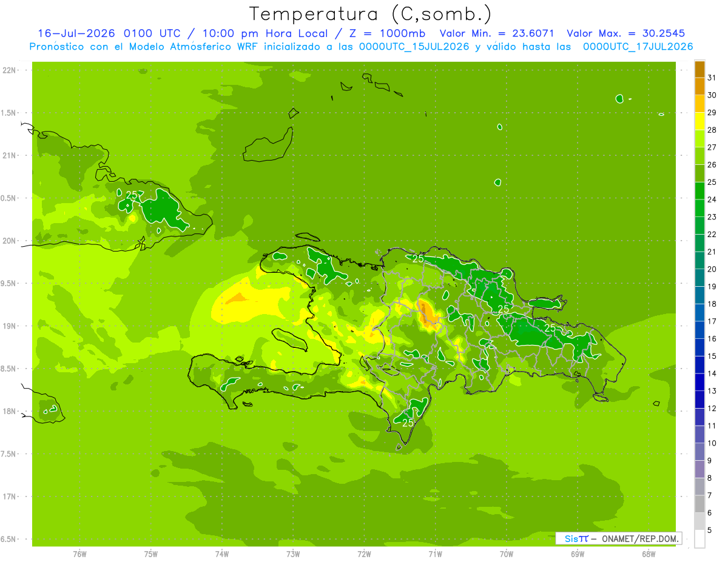Click the "Valor Min. = 23.6071" value
The image size is (728, 562).
pyautogui.click(x=497, y=33)
